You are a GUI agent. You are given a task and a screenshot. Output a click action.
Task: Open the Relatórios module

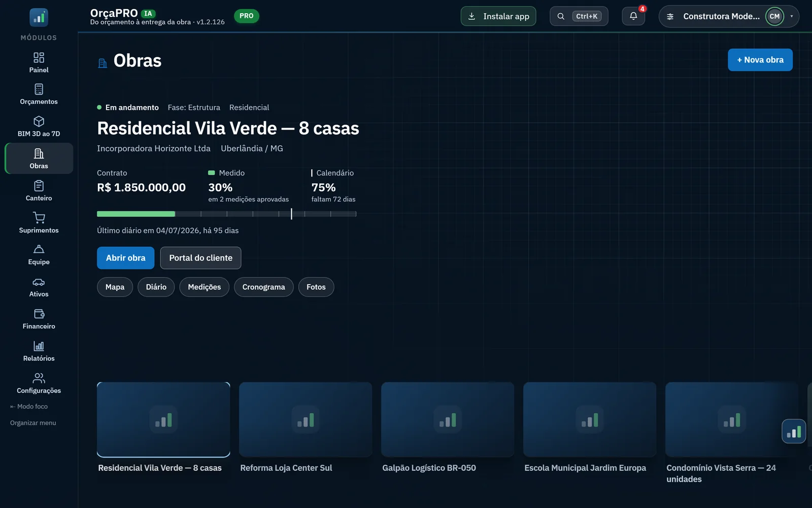39,351
